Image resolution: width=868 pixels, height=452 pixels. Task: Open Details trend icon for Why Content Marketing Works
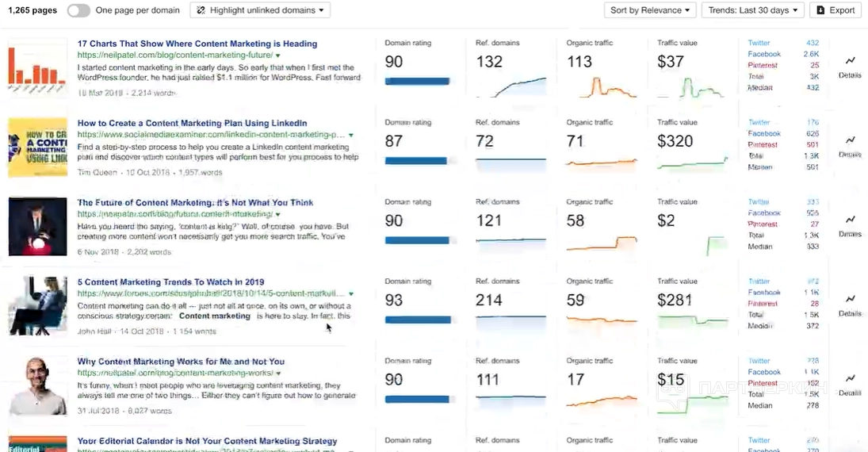pyautogui.click(x=850, y=378)
